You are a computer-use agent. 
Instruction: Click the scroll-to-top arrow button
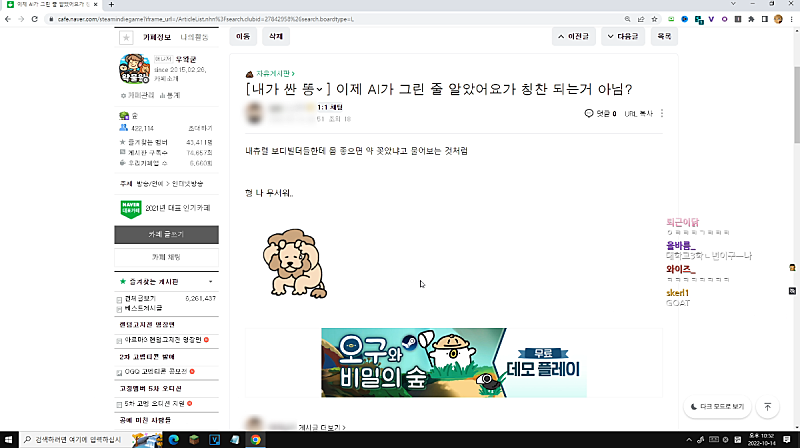(x=767, y=407)
